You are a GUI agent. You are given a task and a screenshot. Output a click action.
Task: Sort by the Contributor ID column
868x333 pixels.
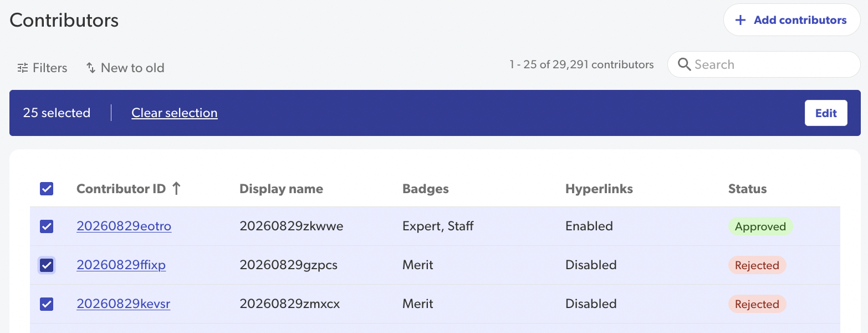(x=121, y=189)
